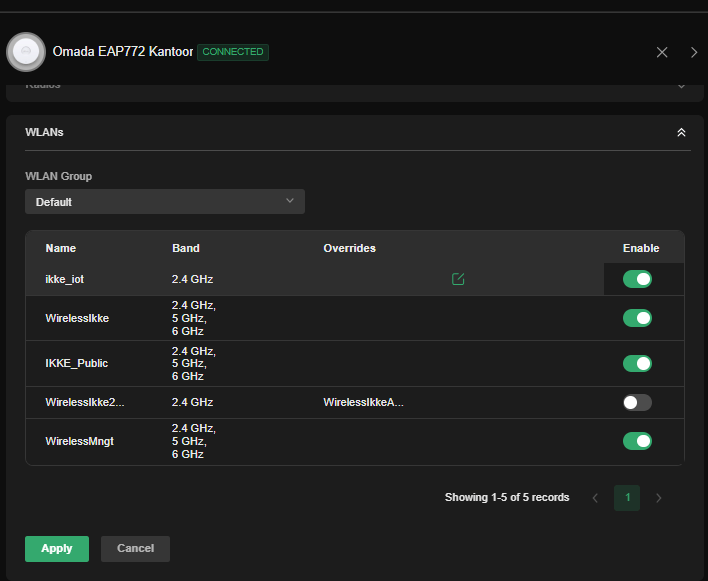
Task: Click the WLAN Group label
Action: 59,176
